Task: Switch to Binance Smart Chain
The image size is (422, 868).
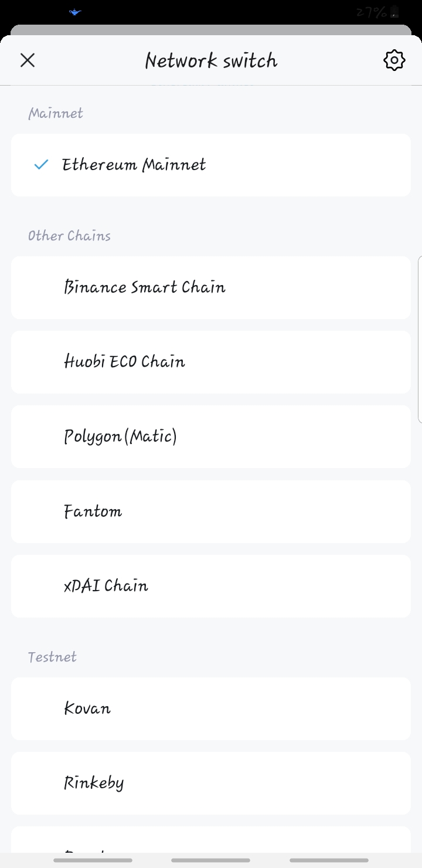Action: 211,287
